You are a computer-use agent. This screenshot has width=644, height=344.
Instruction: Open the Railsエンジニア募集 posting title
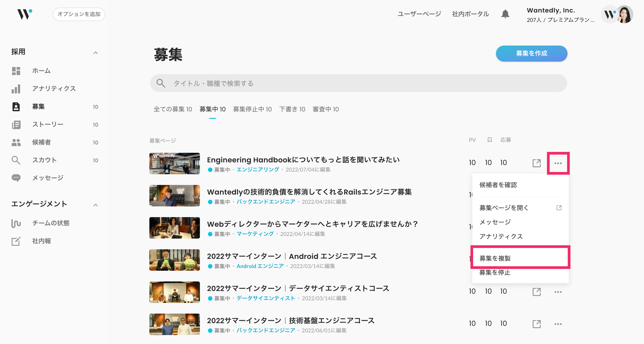coord(309,192)
